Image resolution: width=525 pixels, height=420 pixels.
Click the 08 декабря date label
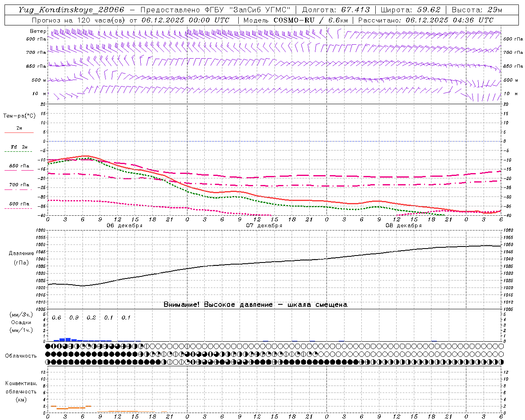point(403,226)
